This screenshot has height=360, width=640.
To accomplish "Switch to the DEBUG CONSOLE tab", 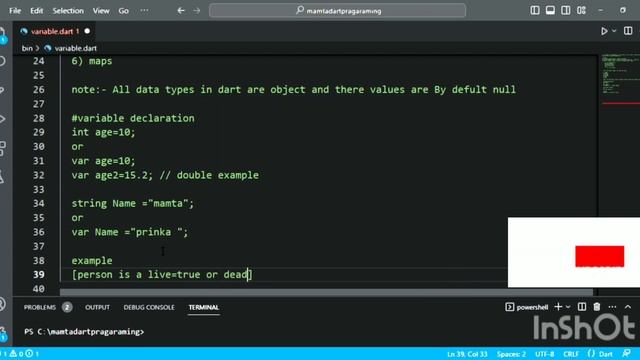I will tap(149, 307).
